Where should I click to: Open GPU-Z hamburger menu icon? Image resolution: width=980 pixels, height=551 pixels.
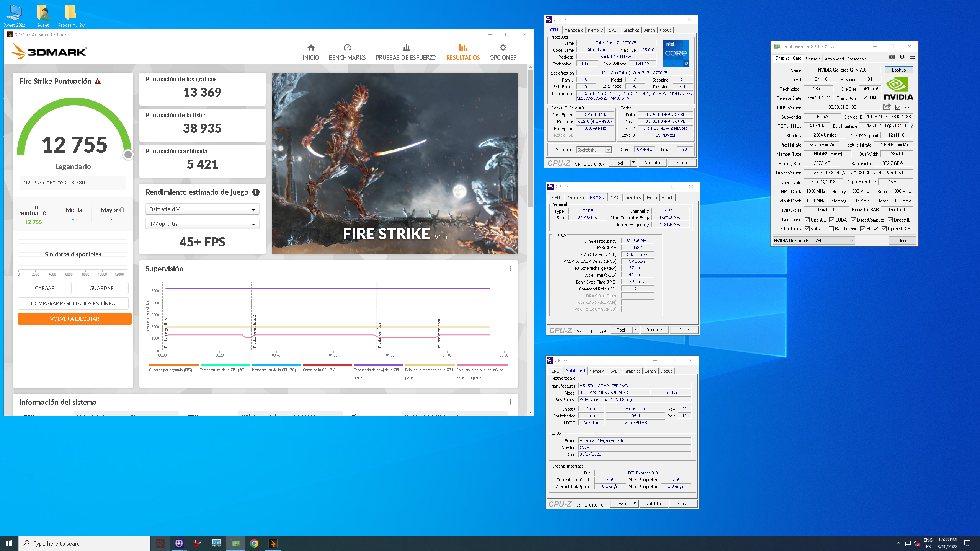912,57
